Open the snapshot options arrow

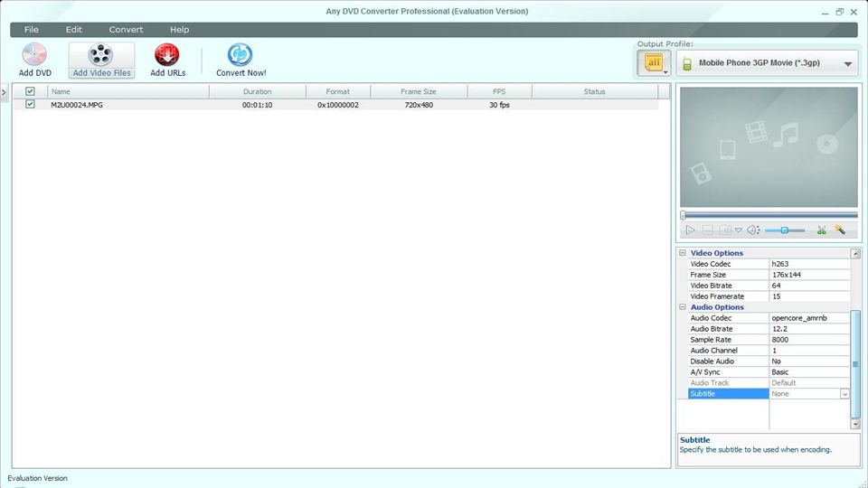[x=739, y=230]
